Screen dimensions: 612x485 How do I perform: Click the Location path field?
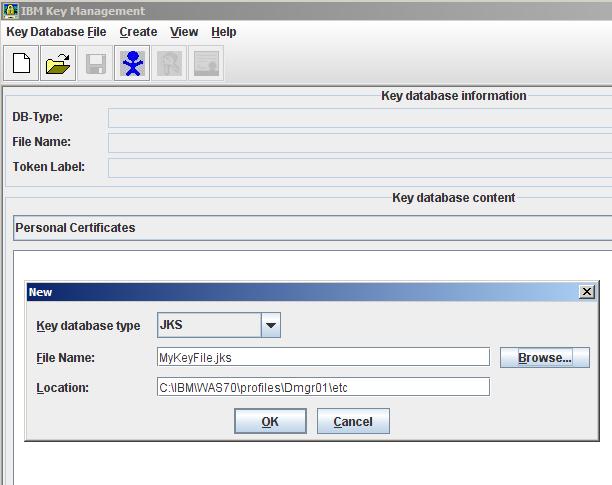click(x=323, y=387)
